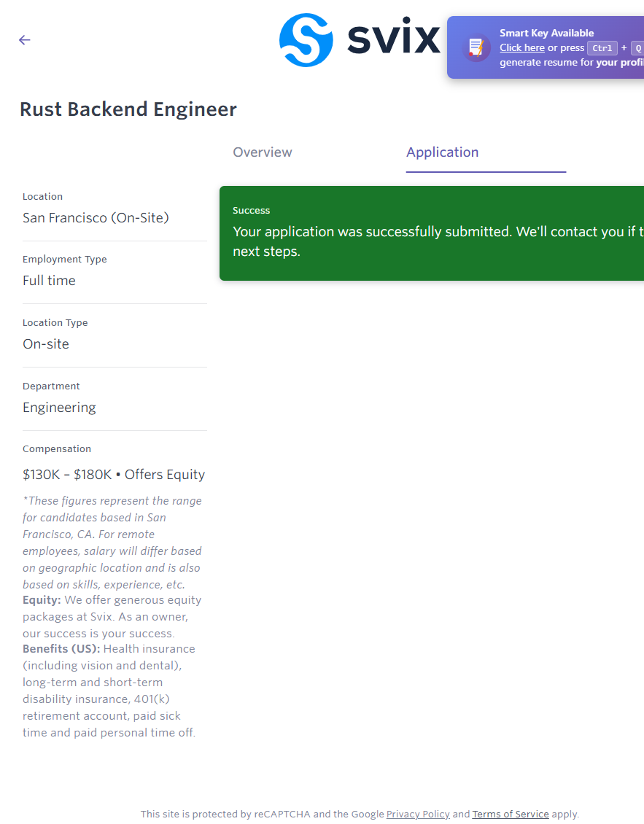Screen dimensions: 644x824
Task: Click the $130K – $180K compensation range
Action: click(67, 475)
